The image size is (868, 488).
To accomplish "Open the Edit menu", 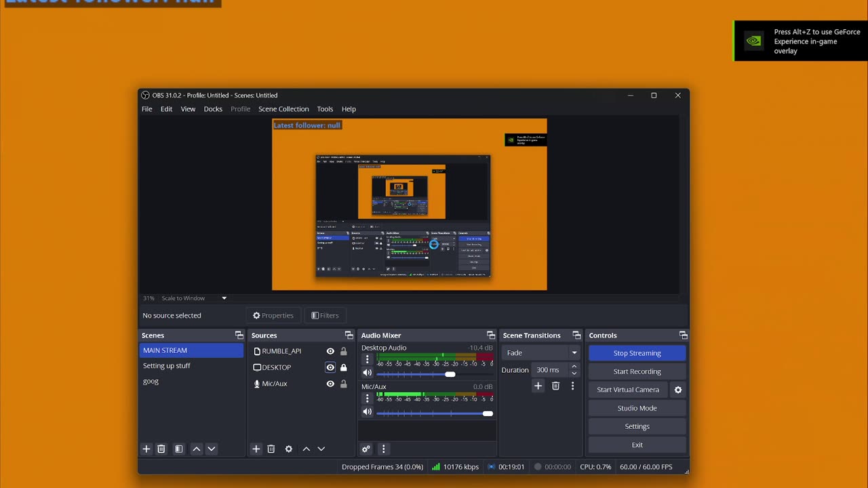I will pos(166,109).
